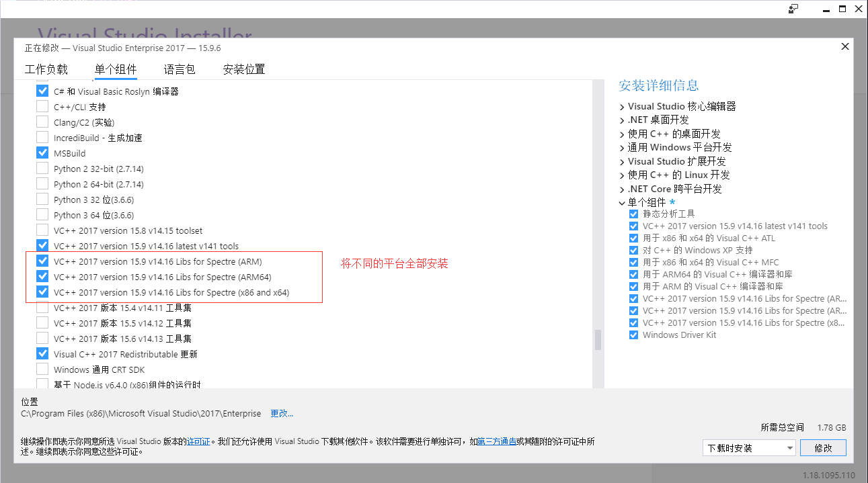Viewport: 868px width, 483px height.
Task: Enable C++/CLI 支持 checkbox
Action: [42, 107]
